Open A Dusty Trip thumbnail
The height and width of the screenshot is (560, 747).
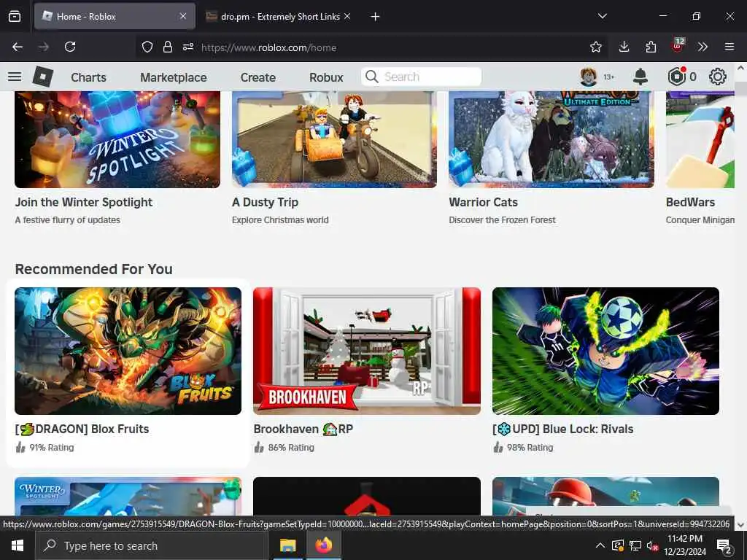pyautogui.click(x=334, y=139)
